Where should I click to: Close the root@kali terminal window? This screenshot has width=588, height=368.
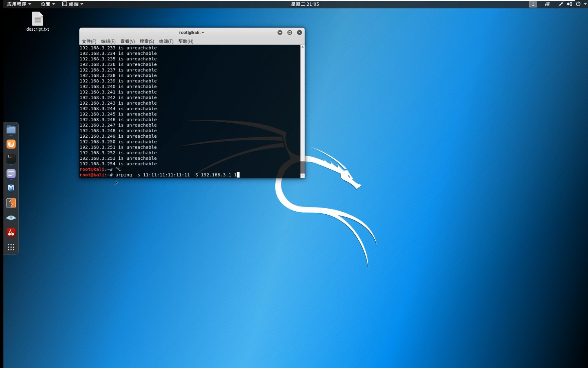click(299, 32)
